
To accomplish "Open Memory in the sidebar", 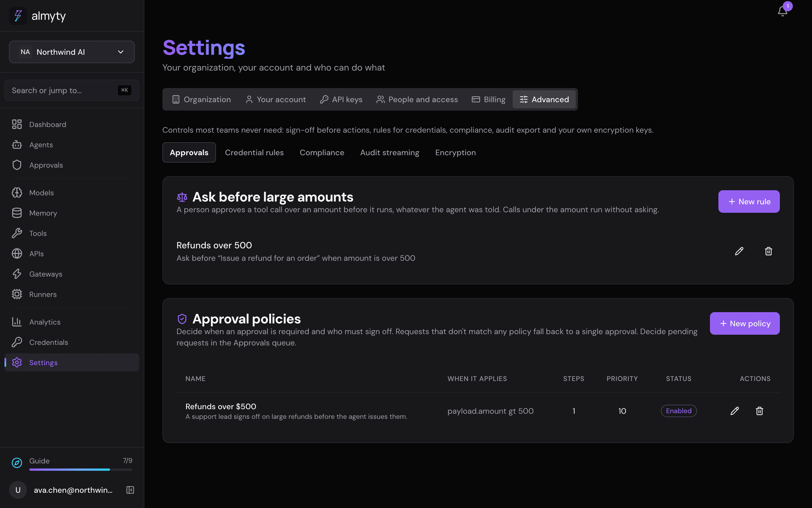I will click(72, 213).
